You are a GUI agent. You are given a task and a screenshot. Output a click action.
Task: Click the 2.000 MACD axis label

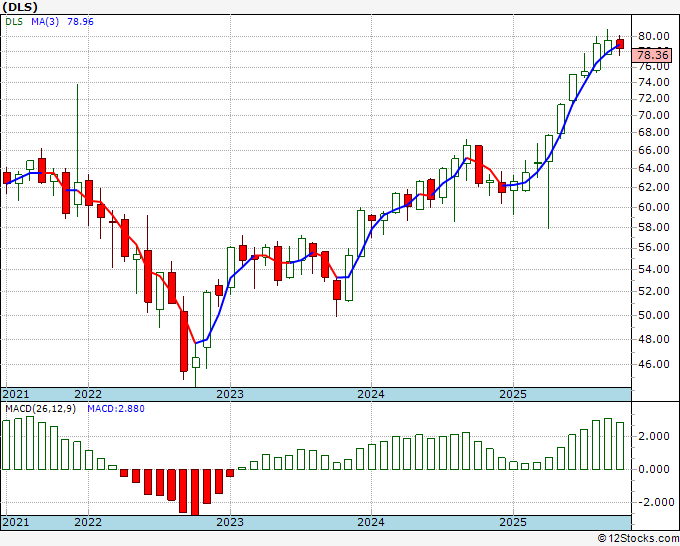click(654, 436)
